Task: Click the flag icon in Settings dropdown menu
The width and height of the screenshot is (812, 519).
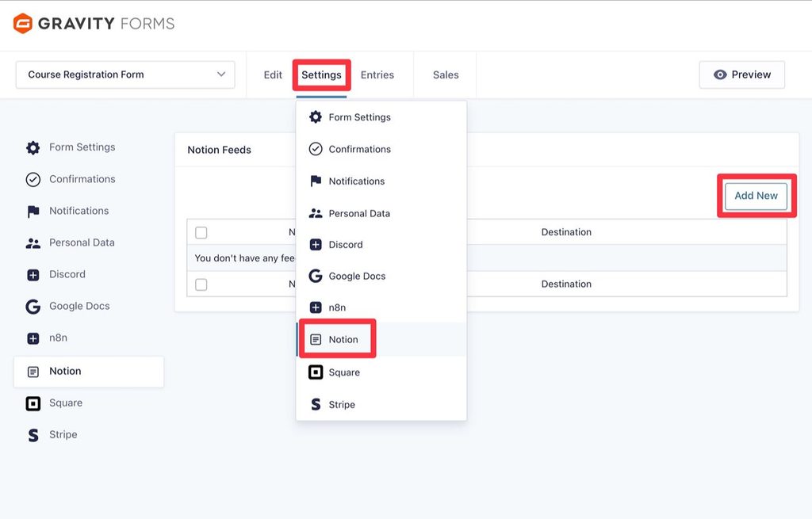Action: (x=316, y=181)
